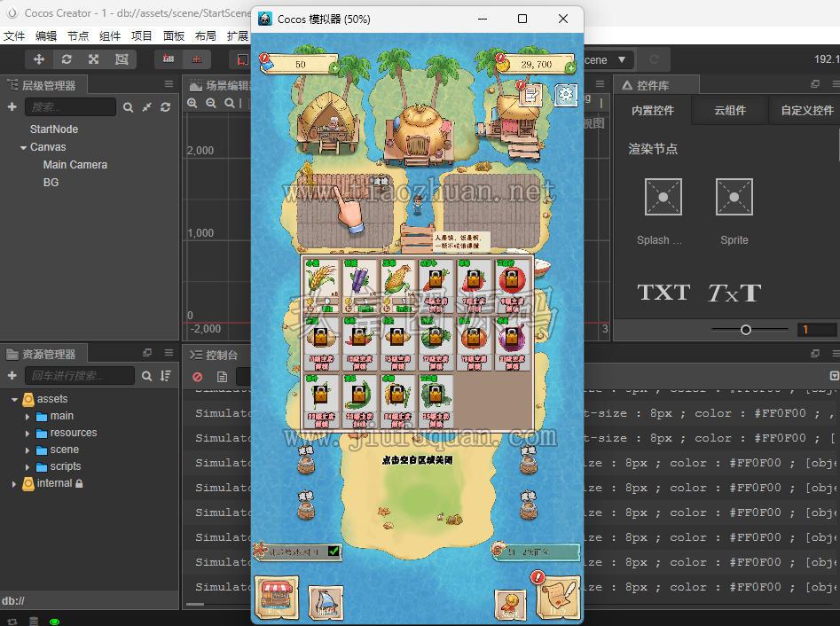Open the notepad task icon in game
840x626 pixels.
pos(531,96)
